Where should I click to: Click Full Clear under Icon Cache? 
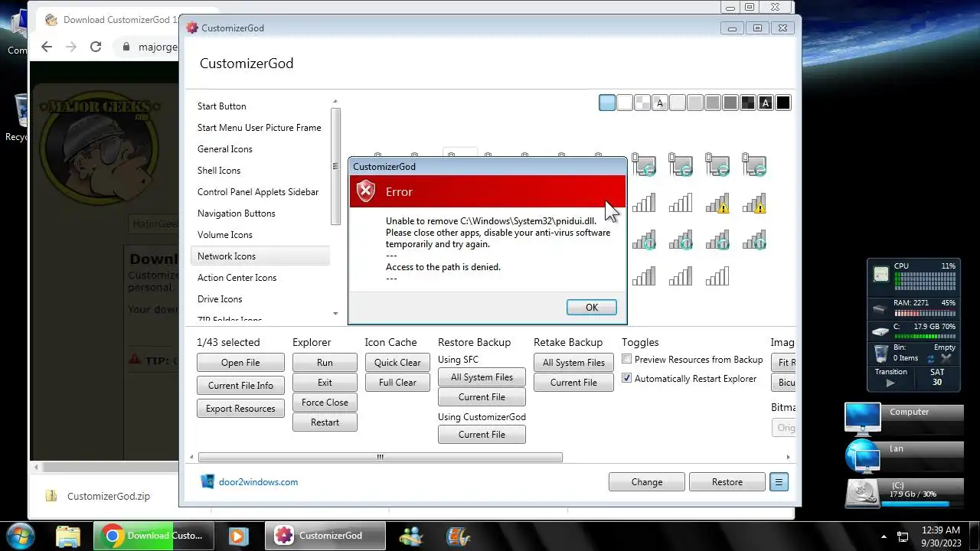[397, 383]
